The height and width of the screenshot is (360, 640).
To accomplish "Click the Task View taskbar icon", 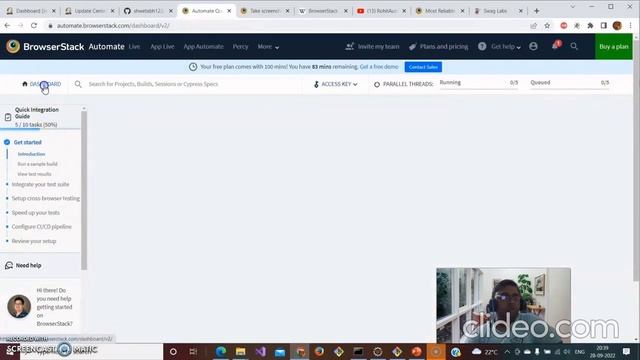I will click(x=193, y=351).
